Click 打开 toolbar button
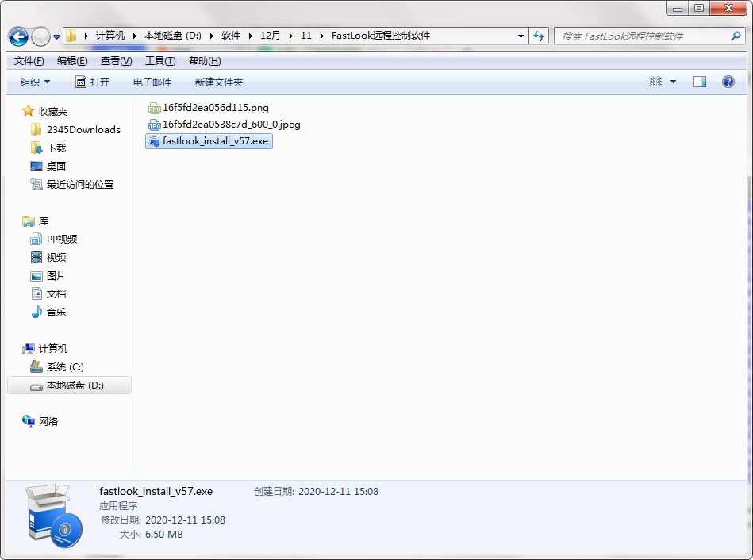 click(93, 82)
